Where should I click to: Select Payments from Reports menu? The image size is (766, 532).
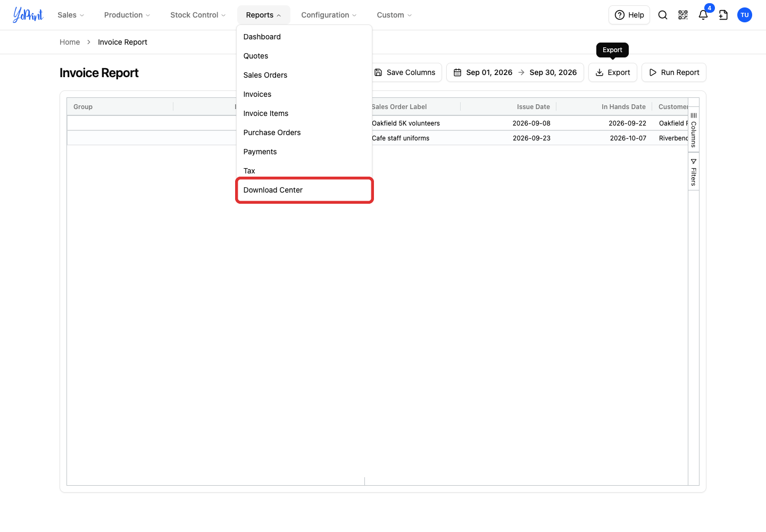tap(304, 152)
